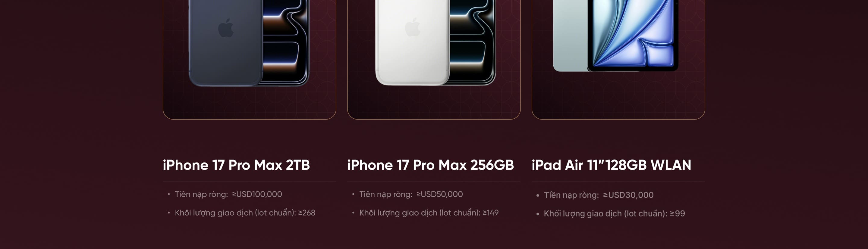Click the Apple logo on the white iPhone

412,27
